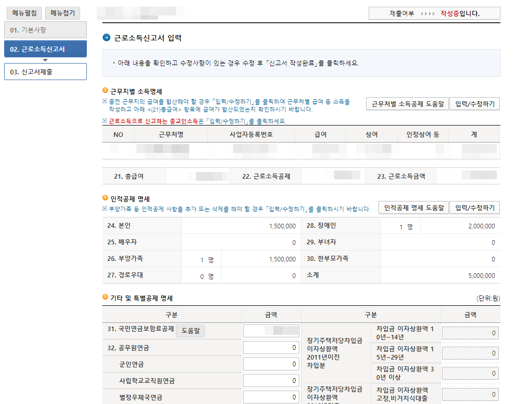Click the disabled 고정,비거치식대출 amount field

click(470, 395)
